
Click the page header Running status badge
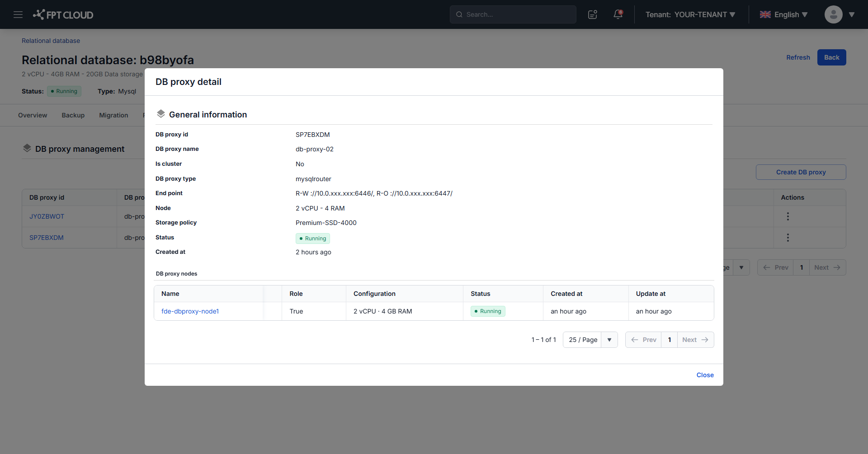[64, 91]
